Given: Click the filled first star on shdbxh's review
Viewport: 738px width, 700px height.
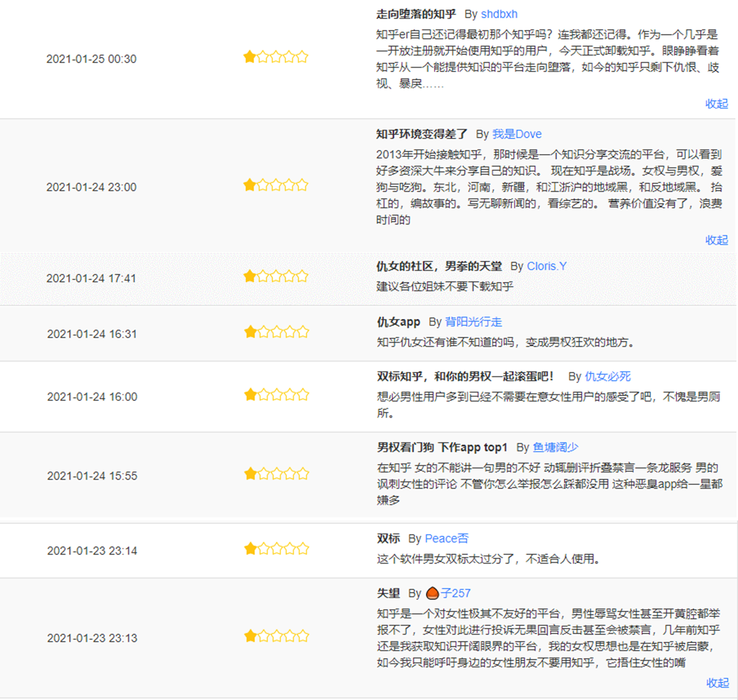Looking at the screenshot, I should [x=250, y=57].
